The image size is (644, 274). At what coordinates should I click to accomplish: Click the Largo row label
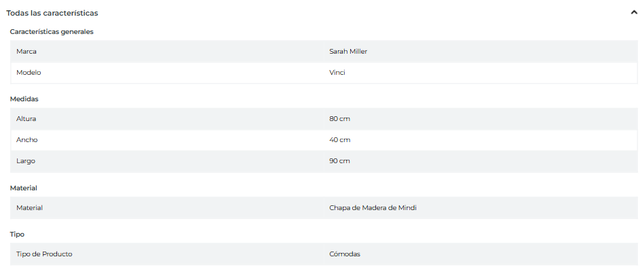[x=26, y=161]
